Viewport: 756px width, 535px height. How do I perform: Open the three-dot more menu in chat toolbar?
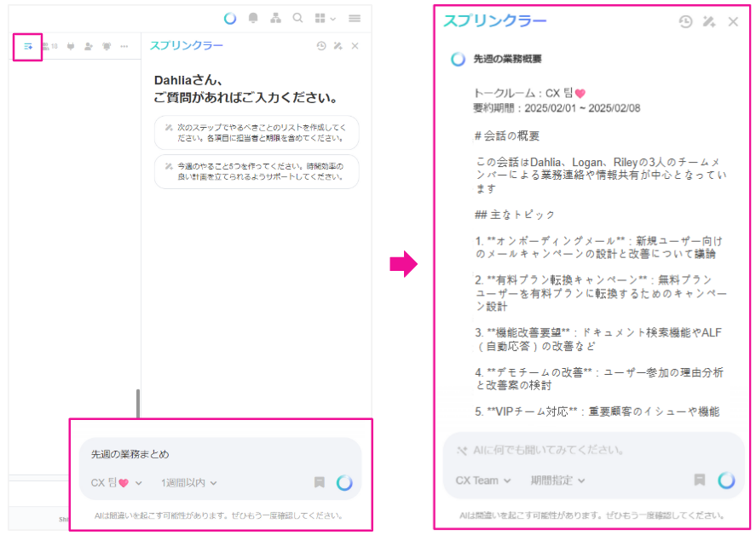124,46
